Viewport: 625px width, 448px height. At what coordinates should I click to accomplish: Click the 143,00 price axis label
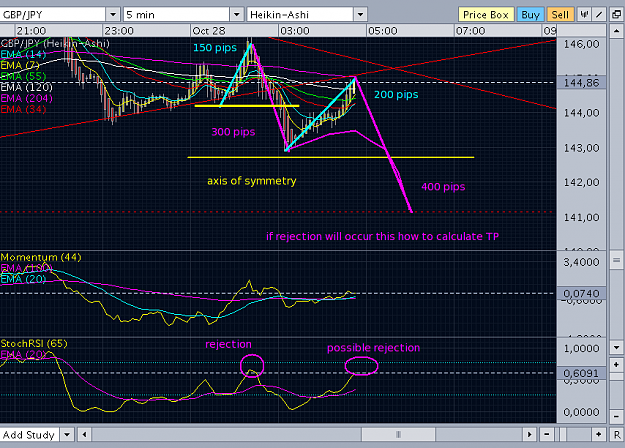(581, 148)
